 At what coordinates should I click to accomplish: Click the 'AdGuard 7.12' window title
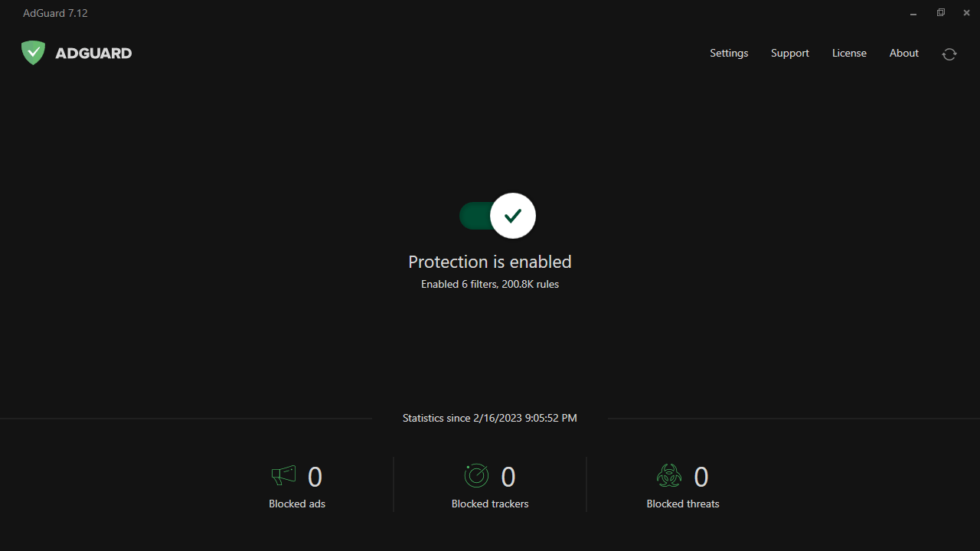[x=55, y=13]
